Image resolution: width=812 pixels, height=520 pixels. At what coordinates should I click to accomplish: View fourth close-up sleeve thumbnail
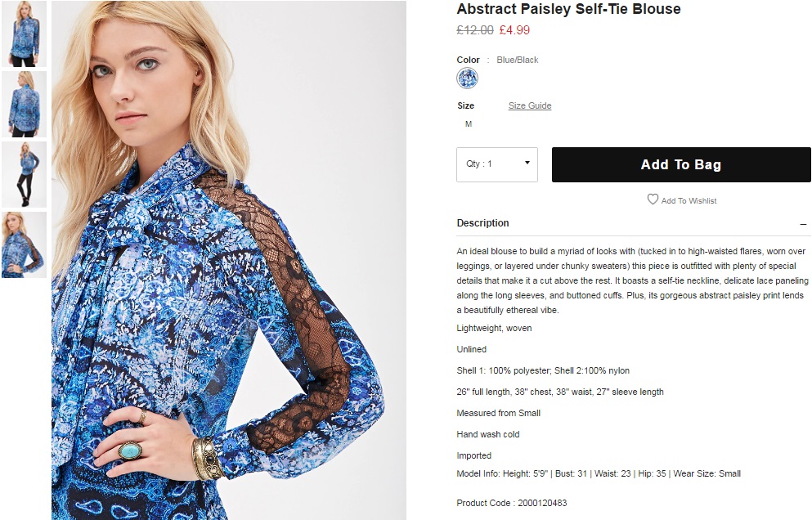click(x=24, y=244)
